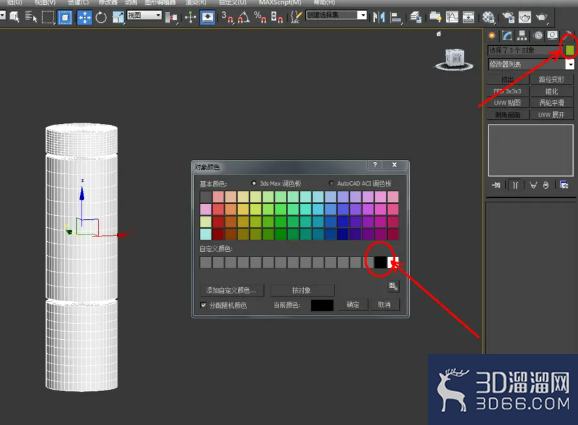Image resolution: width=578 pixels, height=425 pixels.
Task: Click the color picker icon in dialog
Action: coord(393,286)
